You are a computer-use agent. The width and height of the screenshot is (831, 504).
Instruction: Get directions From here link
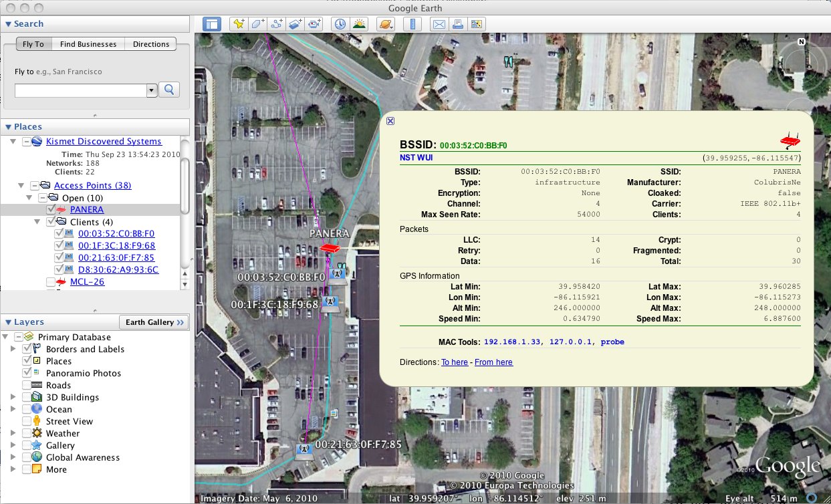pyautogui.click(x=493, y=362)
